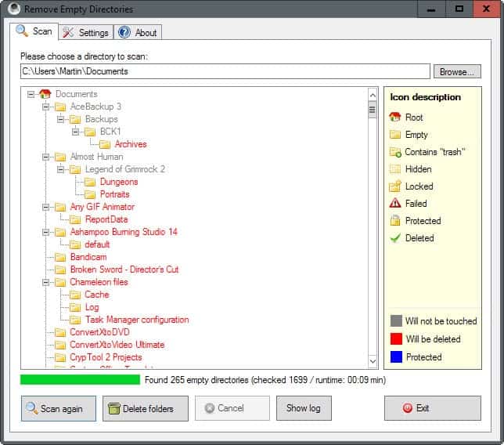
Task: Collapse the Documents root node
Action: pos(31,94)
